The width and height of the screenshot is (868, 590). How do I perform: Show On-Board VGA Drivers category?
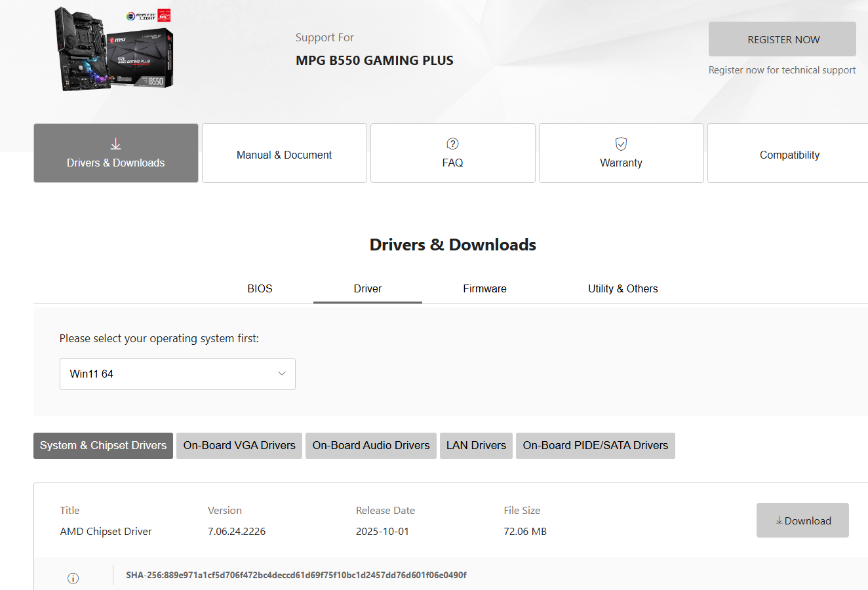[x=239, y=446]
